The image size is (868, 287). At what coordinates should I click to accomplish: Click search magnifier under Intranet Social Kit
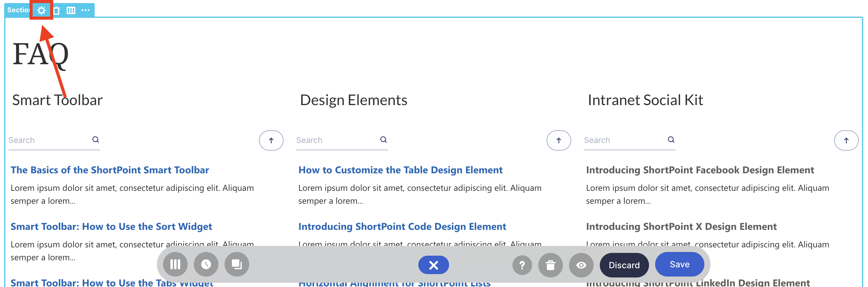[x=671, y=140]
